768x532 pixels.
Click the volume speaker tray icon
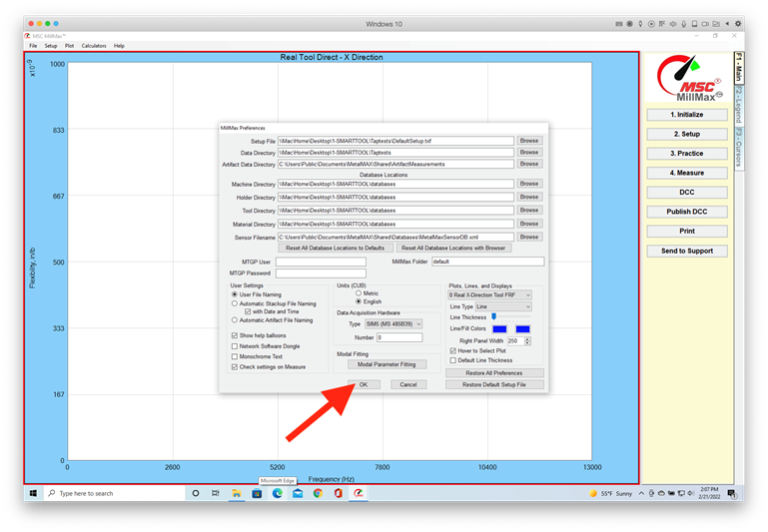pyautogui.click(x=691, y=493)
